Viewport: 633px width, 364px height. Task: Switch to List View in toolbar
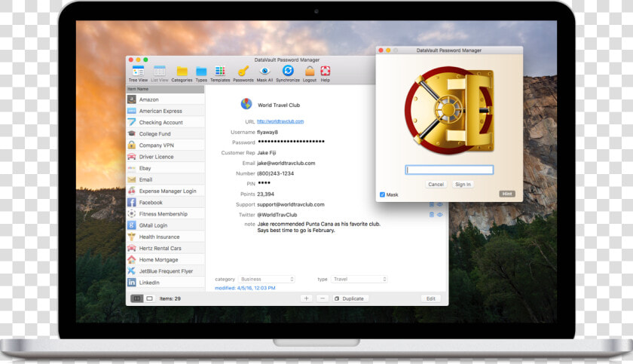tap(160, 75)
